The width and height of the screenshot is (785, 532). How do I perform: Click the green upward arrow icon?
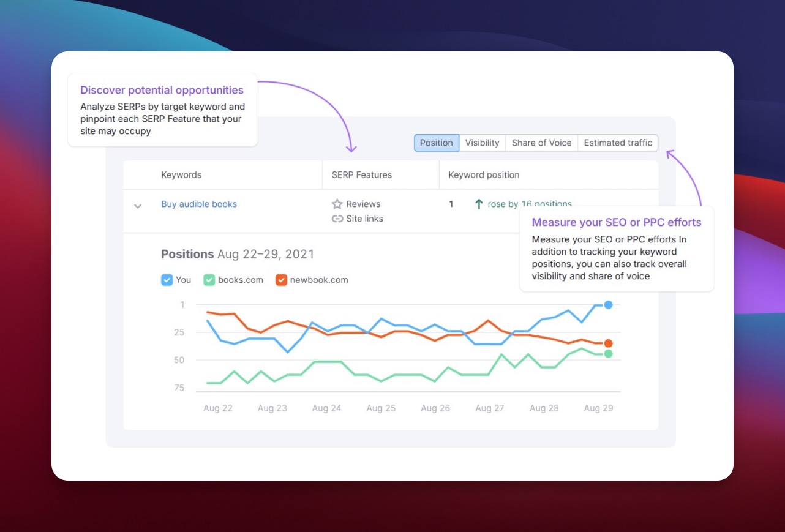coord(478,203)
